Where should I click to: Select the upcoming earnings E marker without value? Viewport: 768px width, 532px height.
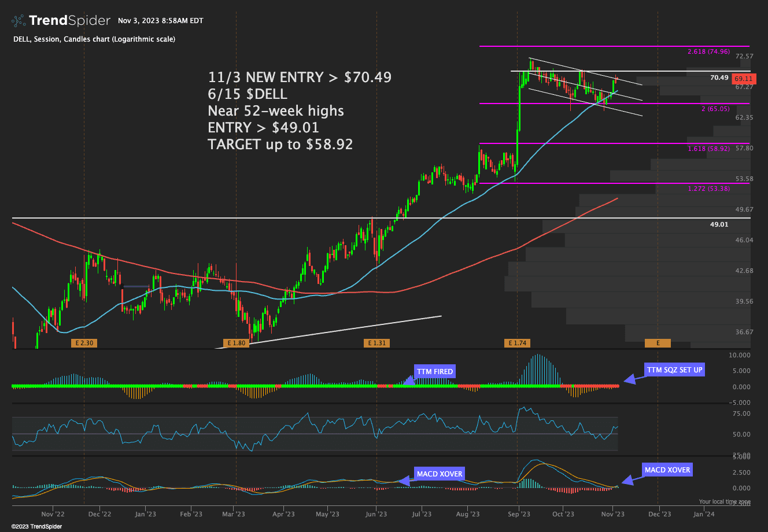pos(658,343)
